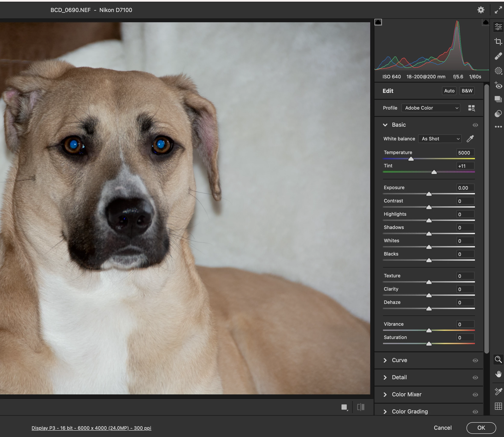The height and width of the screenshot is (437, 504).
Task: Open the Presets panel icon
Action: tap(498, 114)
